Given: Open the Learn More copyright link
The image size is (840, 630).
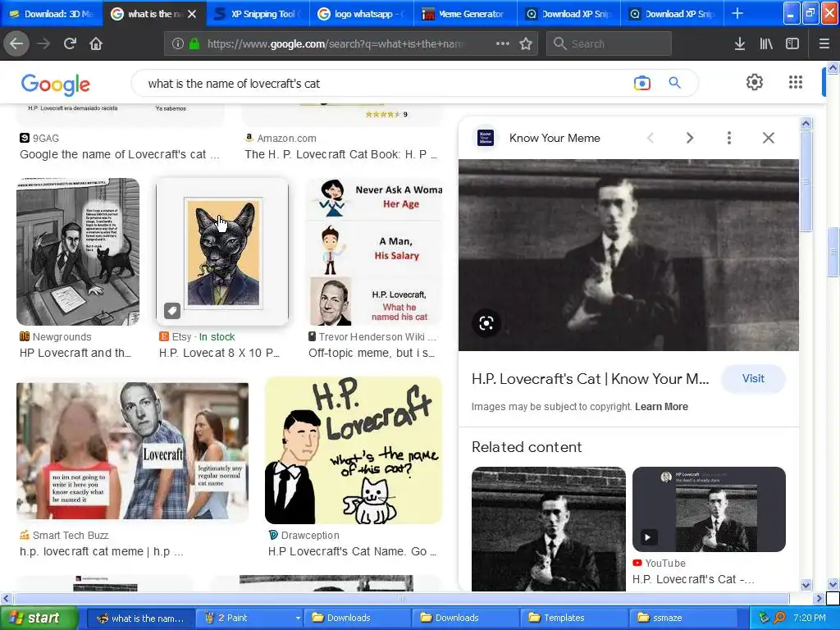Looking at the screenshot, I should [x=661, y=407].
